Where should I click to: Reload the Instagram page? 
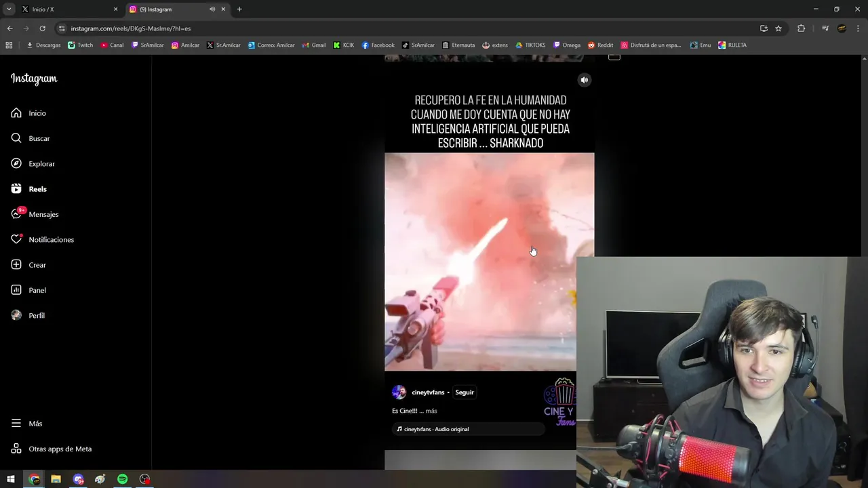pyautogui.click(x=42, y=28)
